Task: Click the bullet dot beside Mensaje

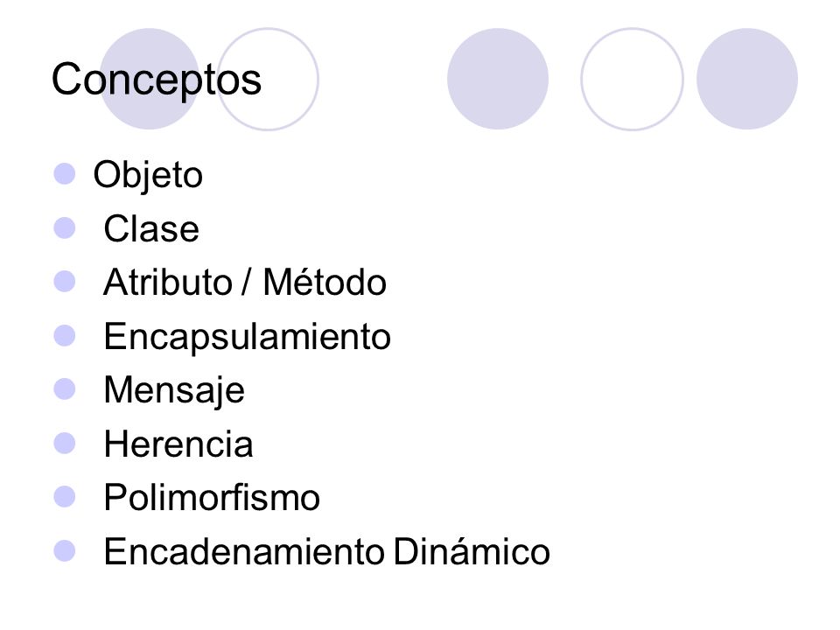Action: [65, 389]
